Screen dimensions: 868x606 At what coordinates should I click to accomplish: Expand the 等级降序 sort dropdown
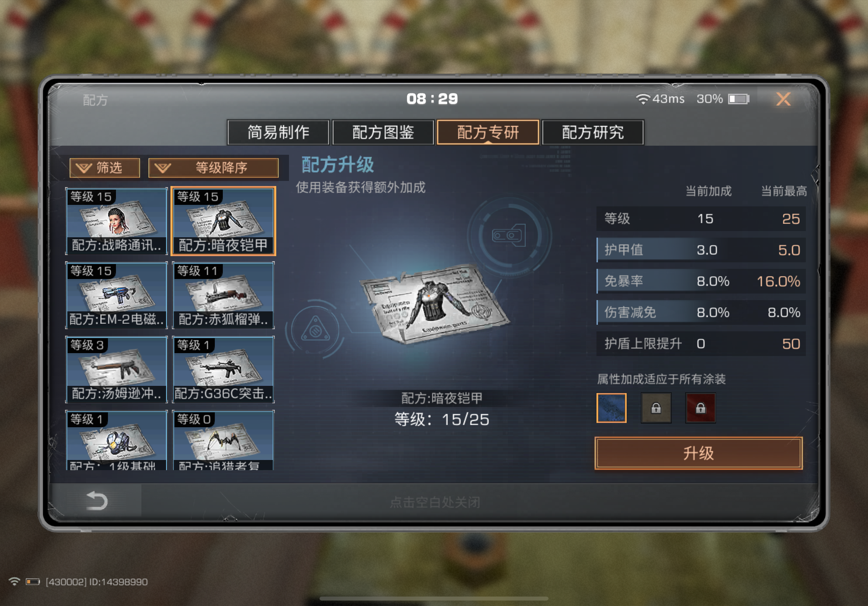click(214, 168)
